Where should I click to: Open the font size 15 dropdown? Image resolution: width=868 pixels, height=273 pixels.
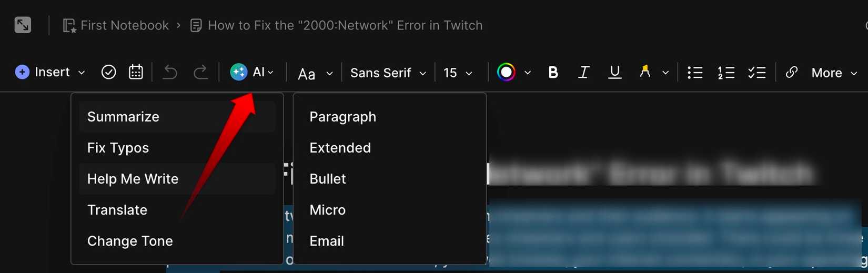(458, 73)
